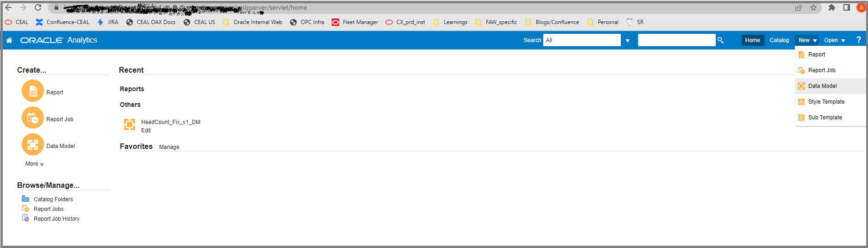Viewport: 868px width, 248px height.
Task: Click Edit under HeadCount_Fix_v1_DM
Action: (x=146, y=130)
